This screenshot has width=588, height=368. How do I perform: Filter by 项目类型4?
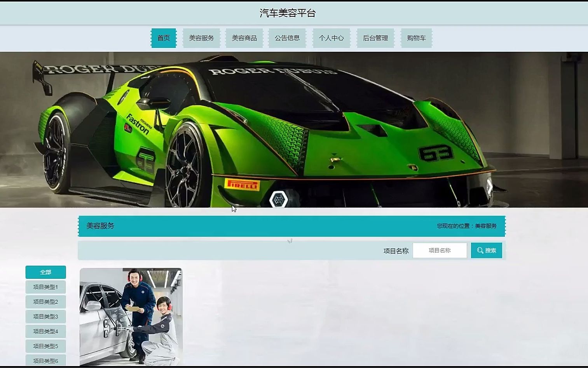(45, 331)
